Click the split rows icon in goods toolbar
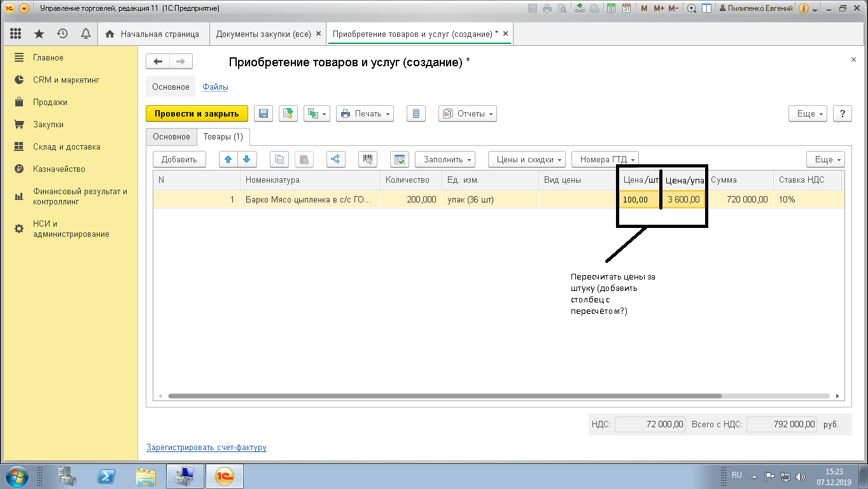868x489 pixels. [x=336, y=159]
